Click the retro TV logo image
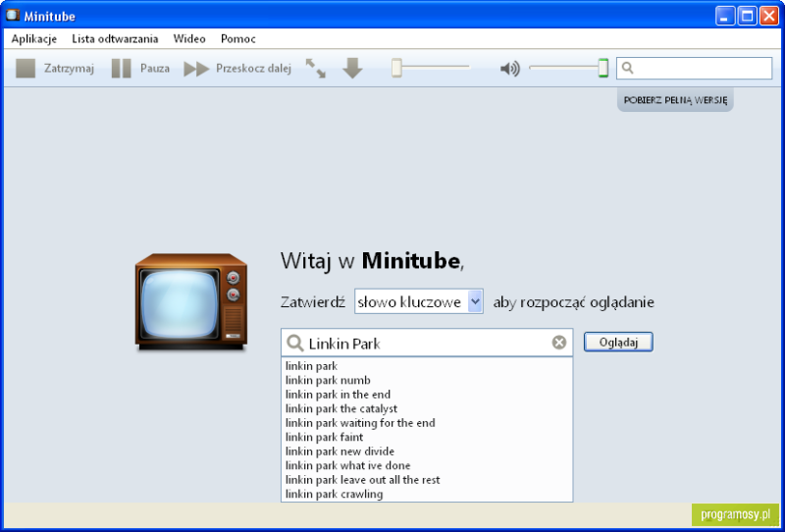 (x=191, y=301)
